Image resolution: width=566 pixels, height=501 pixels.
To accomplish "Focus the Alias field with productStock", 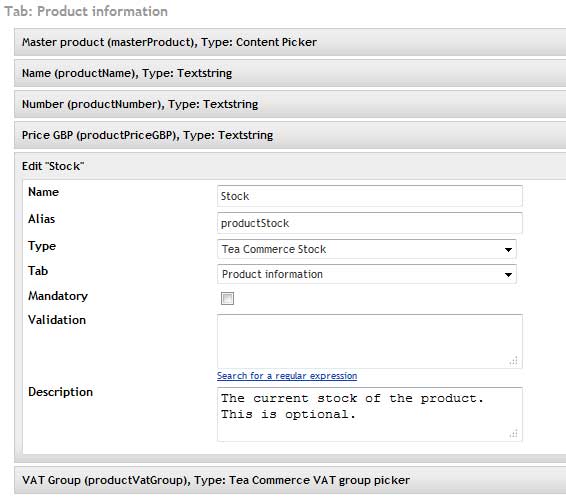I will click(370, 223).
